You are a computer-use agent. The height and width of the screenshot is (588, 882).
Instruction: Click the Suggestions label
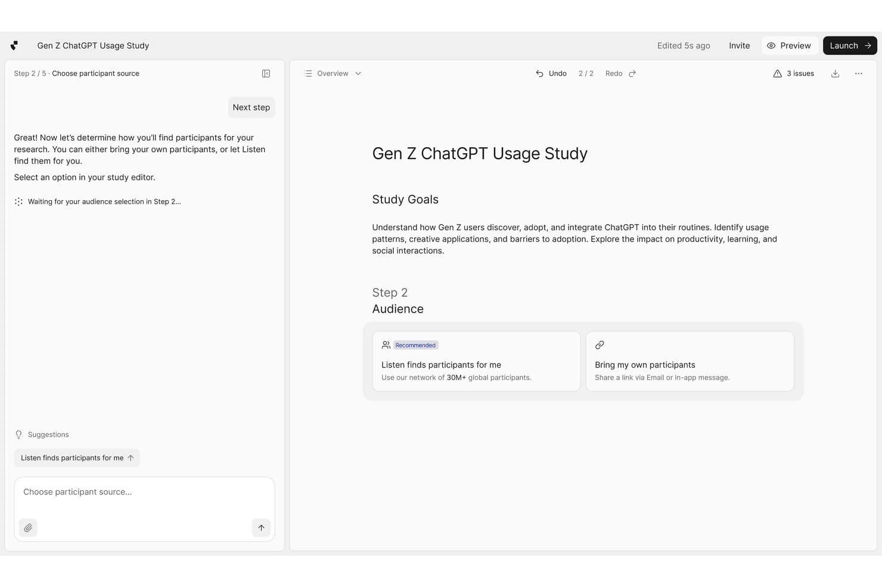pos(48,434)
